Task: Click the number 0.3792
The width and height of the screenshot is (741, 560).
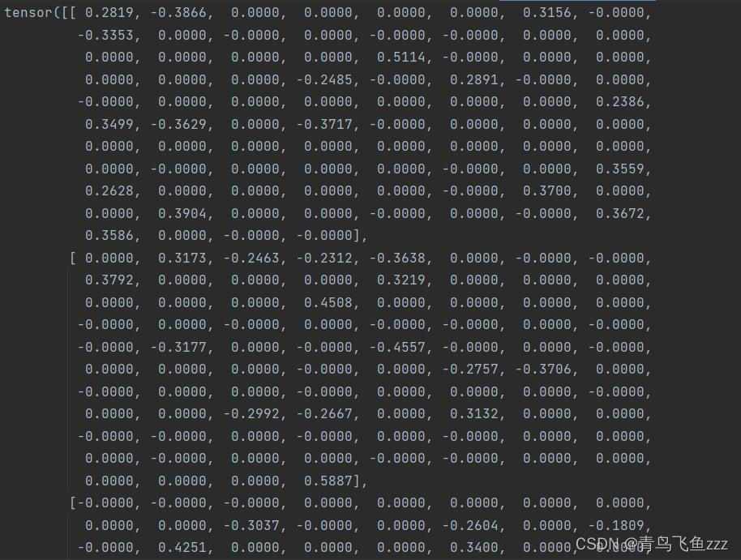Action: [109, 280]
